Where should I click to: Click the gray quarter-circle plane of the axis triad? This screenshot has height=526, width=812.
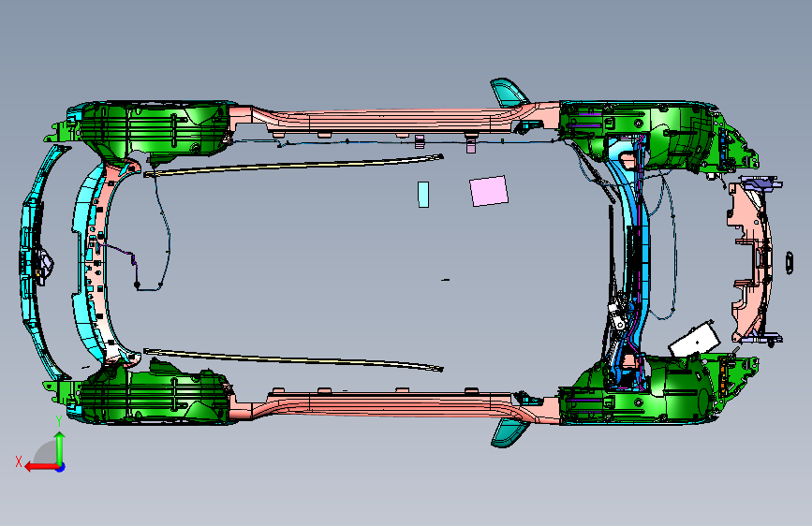click(46, 453)
